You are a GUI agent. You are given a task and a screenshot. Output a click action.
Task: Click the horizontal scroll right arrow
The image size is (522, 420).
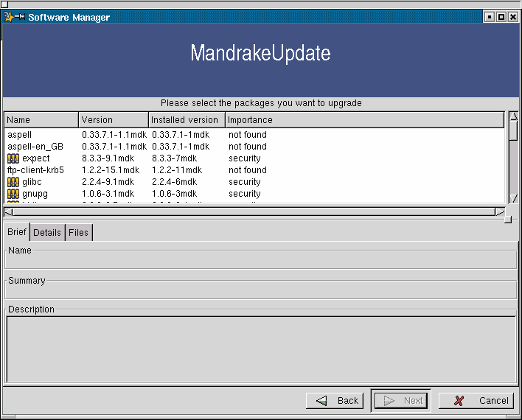500,212
